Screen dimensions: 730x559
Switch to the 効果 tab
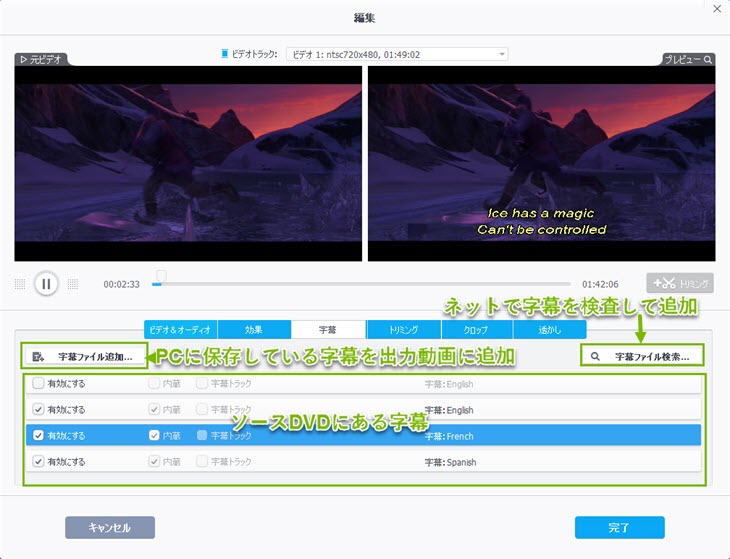(x=254, y=330)
